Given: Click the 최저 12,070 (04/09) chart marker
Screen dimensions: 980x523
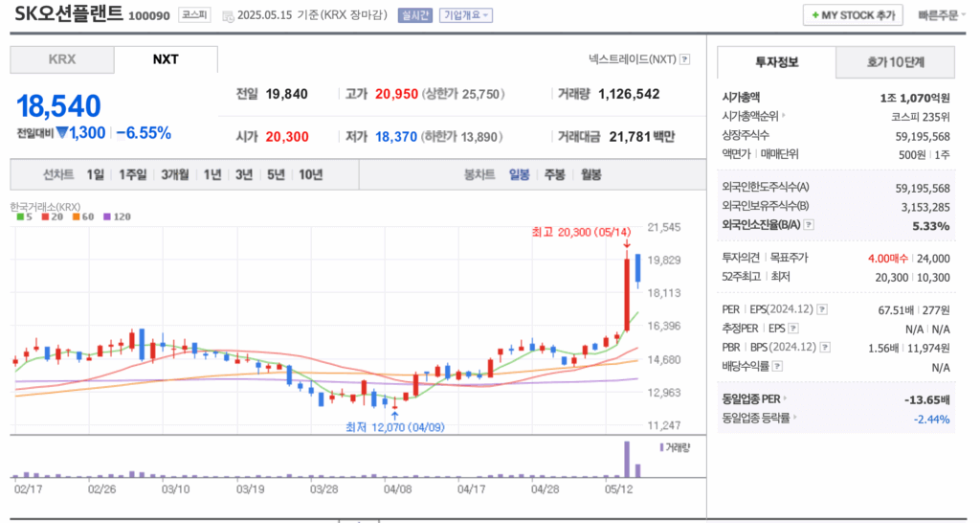Looking at the screenshot, I should click(395, 427).
